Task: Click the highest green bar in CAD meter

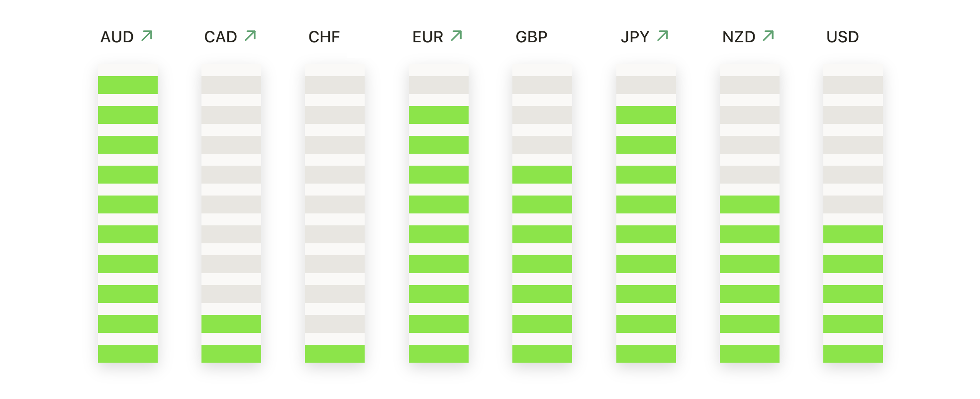Action: tap(231, 324)
